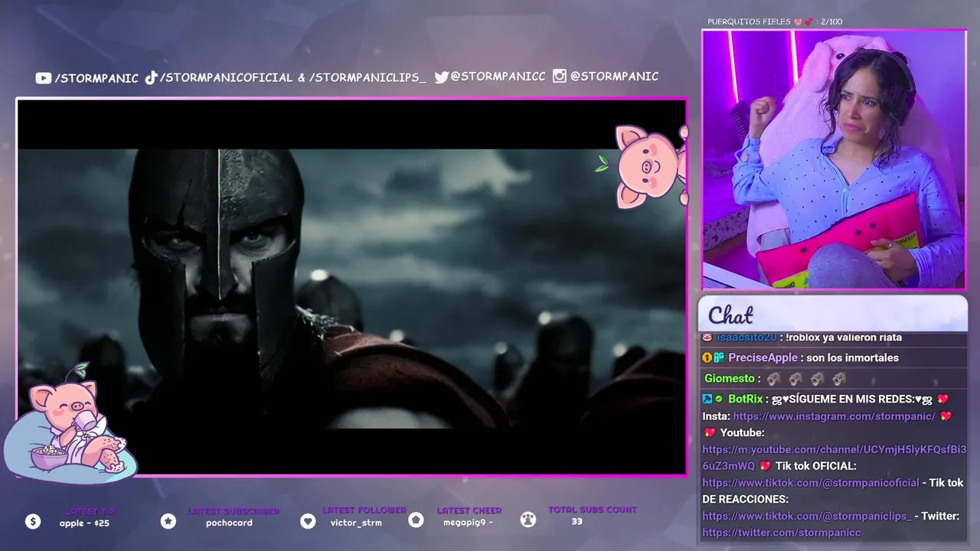Screen dimensions: 980x551
Task: Click the green verified check beside BotRix
Action: tap(719, 399)
